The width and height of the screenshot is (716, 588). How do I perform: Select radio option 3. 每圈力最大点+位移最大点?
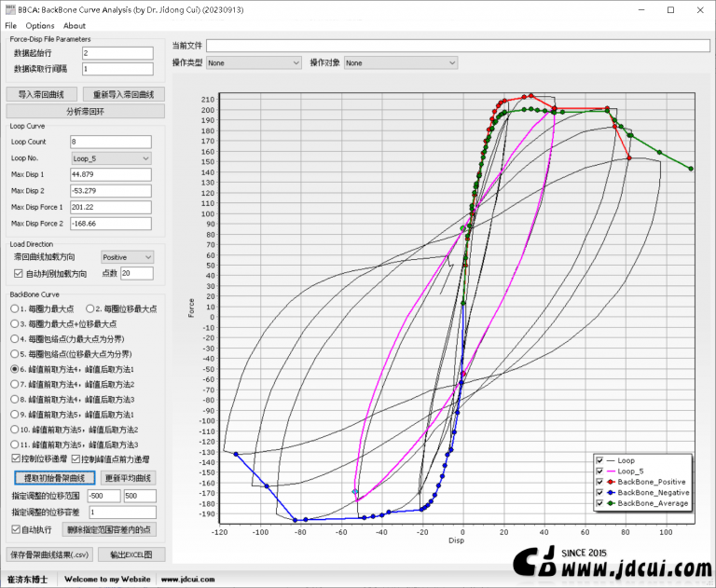(x=15, y=323)
